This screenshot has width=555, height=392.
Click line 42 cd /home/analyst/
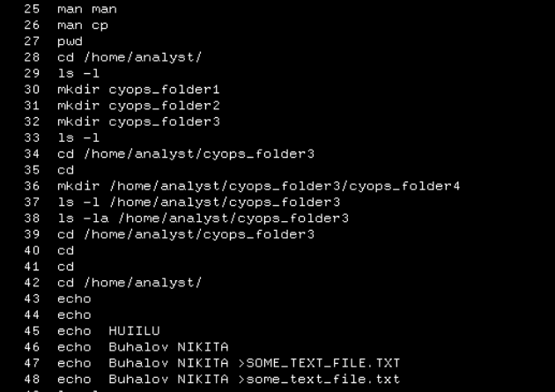[129, 283]
